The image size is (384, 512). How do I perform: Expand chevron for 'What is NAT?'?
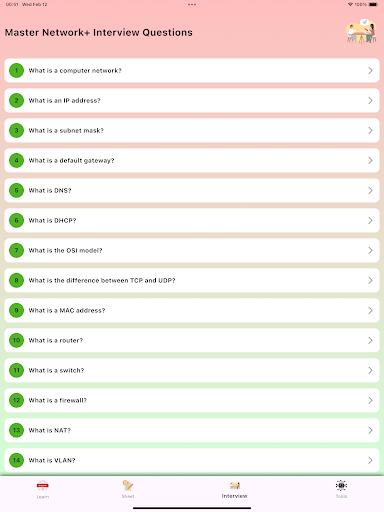click(370, 430)
